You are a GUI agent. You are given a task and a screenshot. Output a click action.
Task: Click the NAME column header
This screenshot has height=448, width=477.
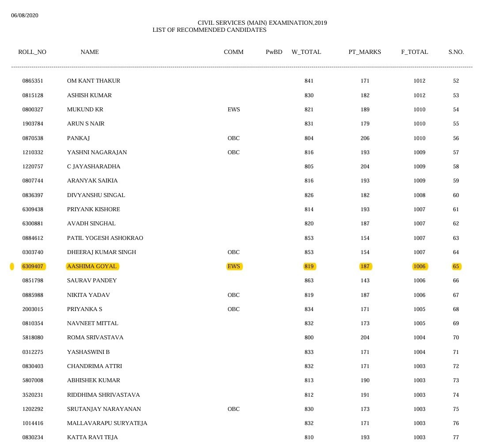[x=90, y=52]
